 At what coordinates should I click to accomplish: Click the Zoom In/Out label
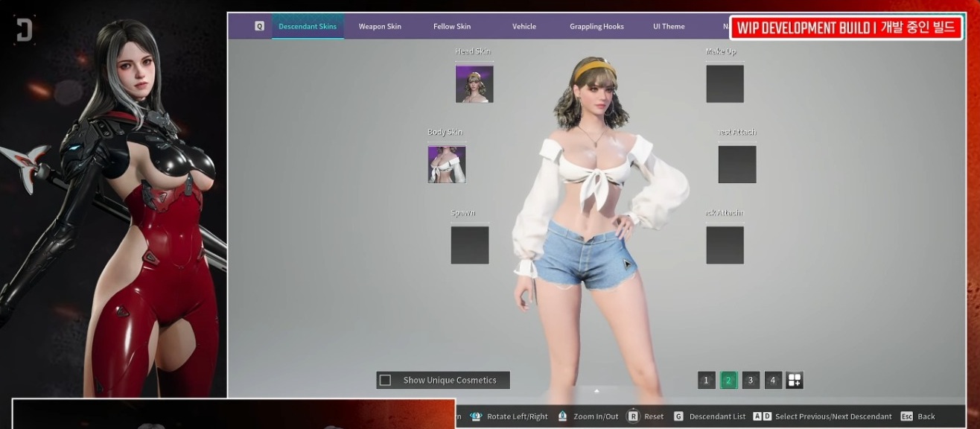[596, 416]
